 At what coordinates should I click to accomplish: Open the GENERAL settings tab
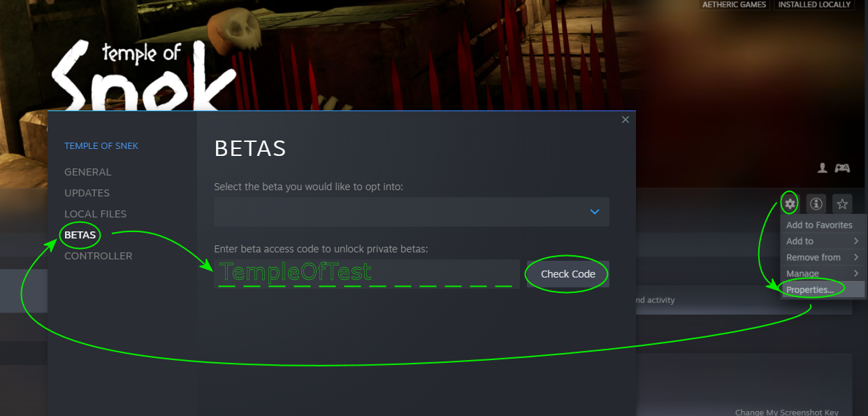coord(87,172)
